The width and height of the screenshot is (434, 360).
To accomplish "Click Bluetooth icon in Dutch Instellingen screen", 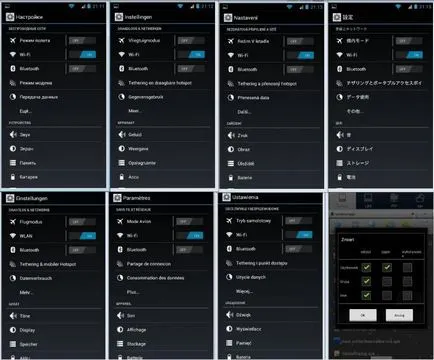I will [x=122, y=69].
